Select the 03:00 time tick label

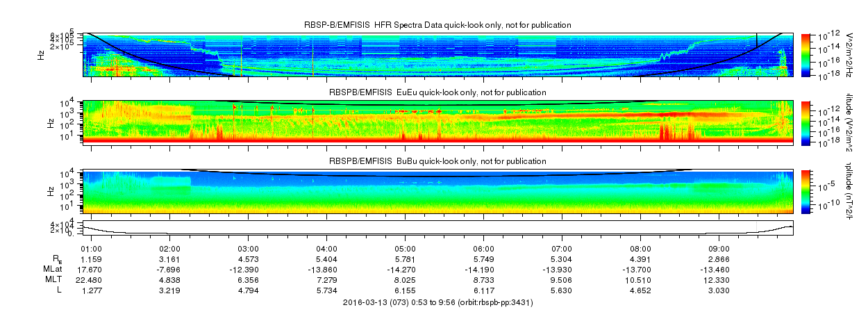249,248
